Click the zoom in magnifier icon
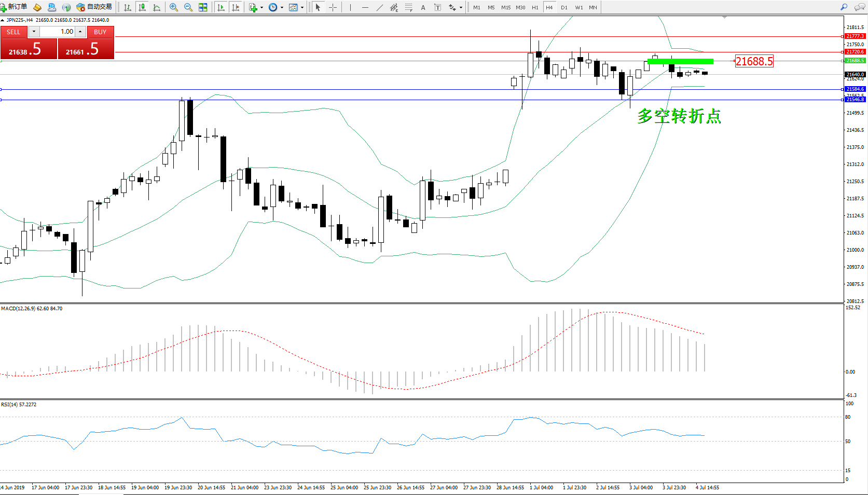Viewport: 868px width, 495px height. [x=174, y=7]
